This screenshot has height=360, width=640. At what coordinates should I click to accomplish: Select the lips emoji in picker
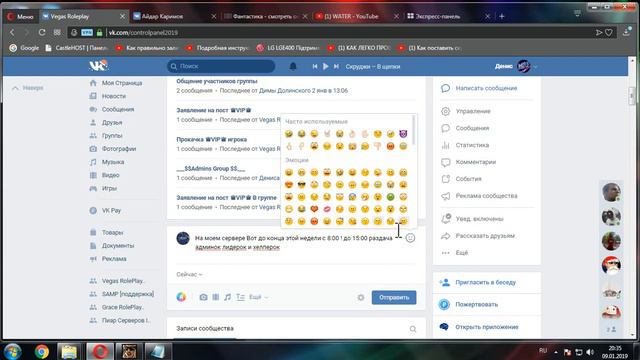pos(327,209)
